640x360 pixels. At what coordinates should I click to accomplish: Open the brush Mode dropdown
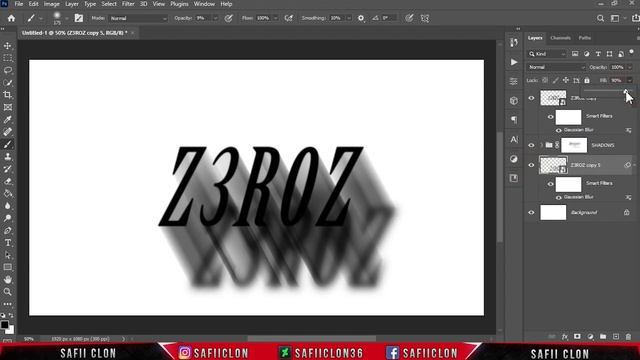coord(138,18)
